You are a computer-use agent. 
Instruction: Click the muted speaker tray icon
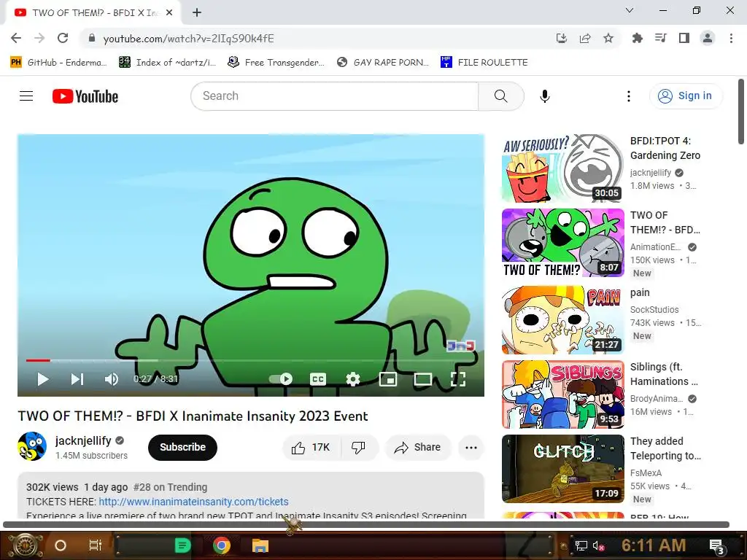point(598,546)
